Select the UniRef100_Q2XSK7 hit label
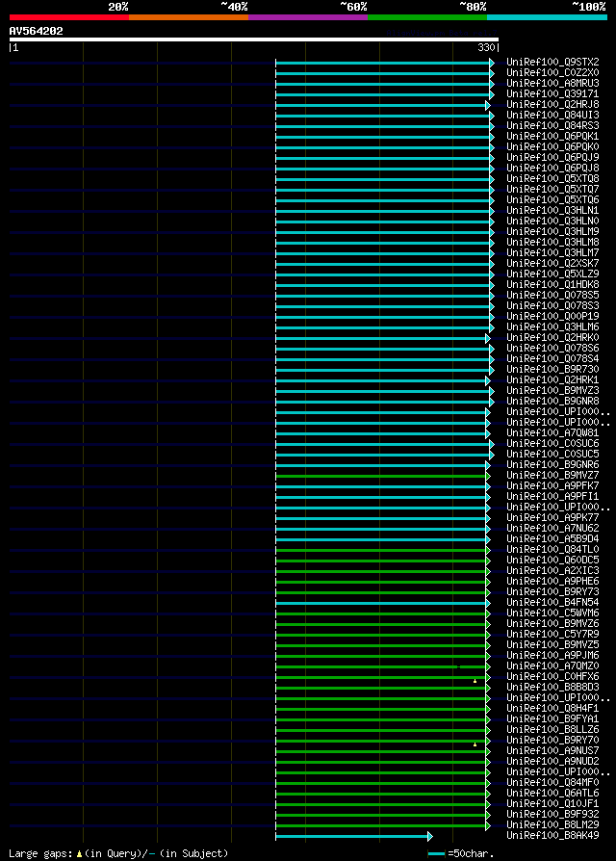The height and width of the screenshot is (861, 616). 552,264
